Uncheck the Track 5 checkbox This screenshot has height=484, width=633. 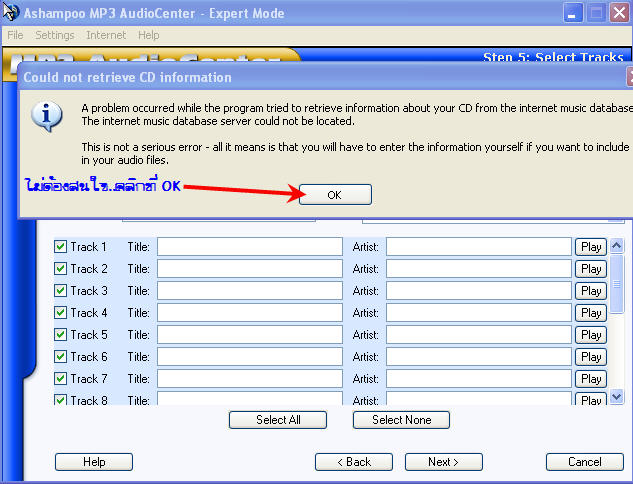[x=61, y=335]
